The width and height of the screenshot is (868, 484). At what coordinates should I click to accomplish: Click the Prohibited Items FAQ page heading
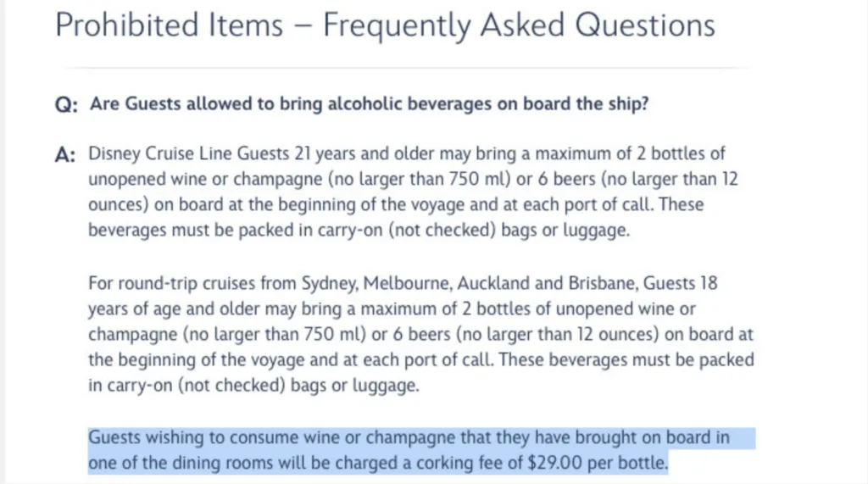tap(384, 26)
